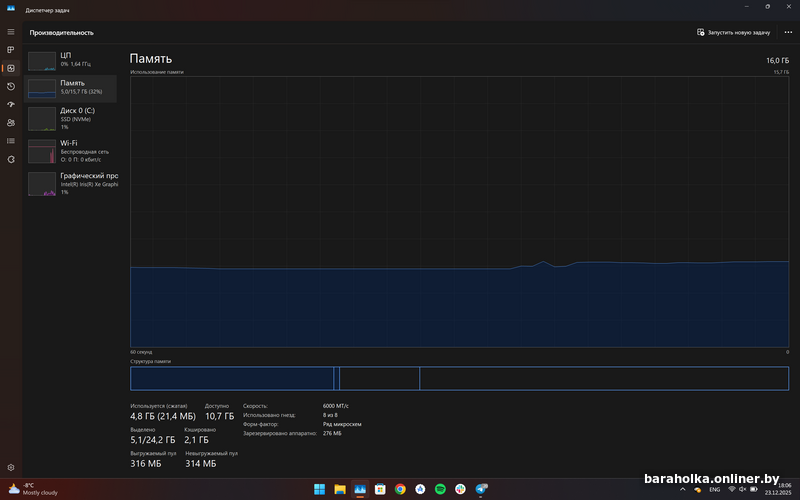
Task: Open the App history page
Action: pos(11,86)
